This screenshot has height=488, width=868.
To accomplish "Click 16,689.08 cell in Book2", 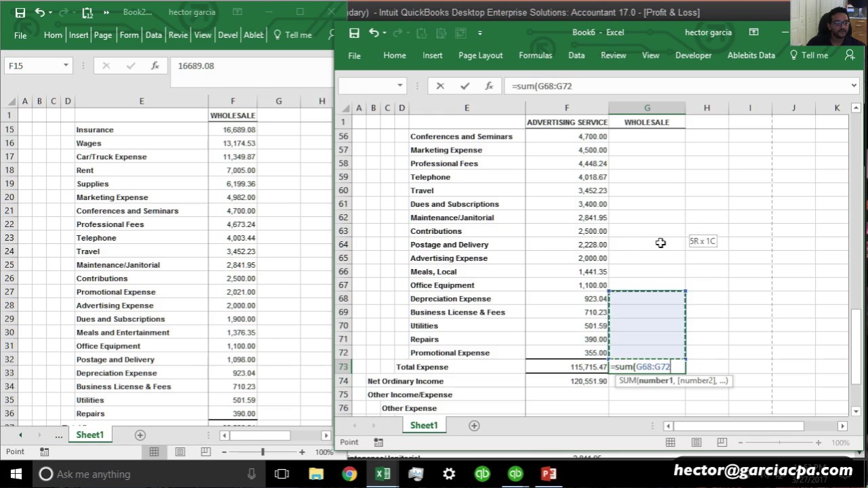I will tap(233, 129).
